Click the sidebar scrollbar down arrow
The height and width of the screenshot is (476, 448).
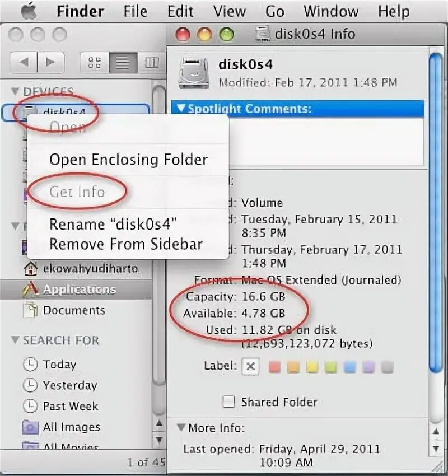(x=159, y=439)
